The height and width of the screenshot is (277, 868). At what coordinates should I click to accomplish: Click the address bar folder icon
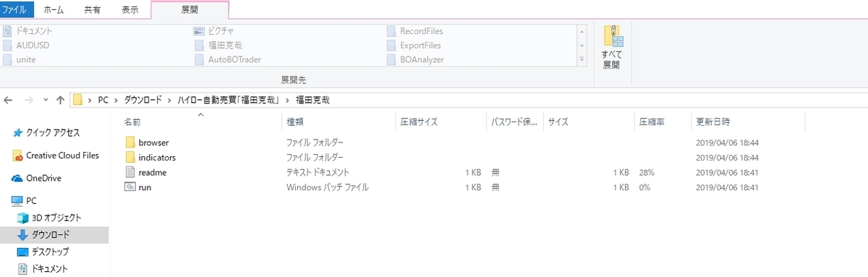click(77, 100)
